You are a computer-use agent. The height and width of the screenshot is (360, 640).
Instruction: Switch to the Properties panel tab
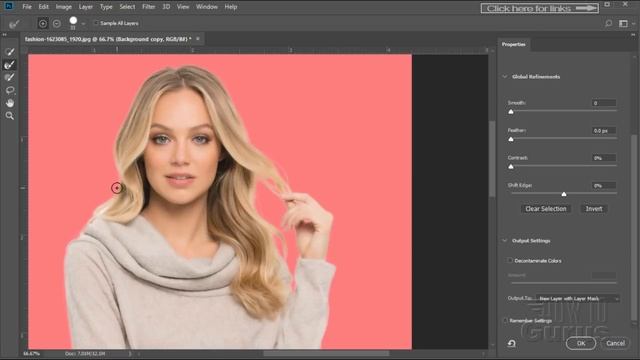pyautogui.click(x=513, y=44)
